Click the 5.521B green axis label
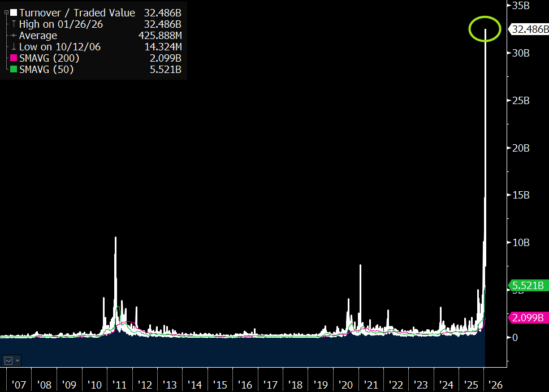The width and height of the screenshot is (549, 392). point(529,286)
